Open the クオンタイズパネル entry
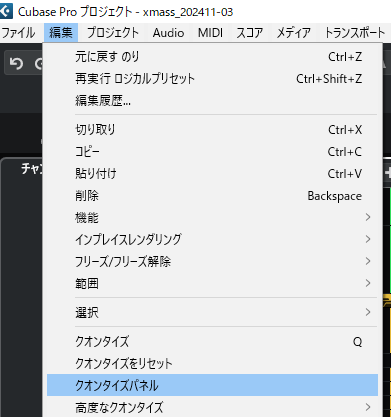 pyautogui.click(x=212, y=385)
